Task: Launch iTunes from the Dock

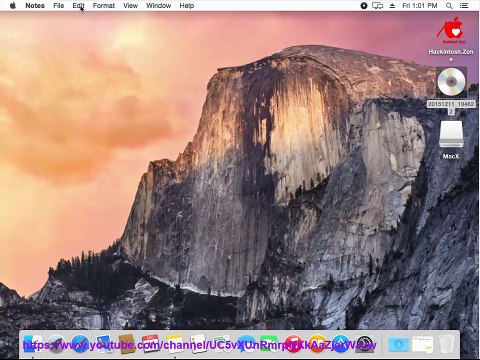Action: point(293,344)
